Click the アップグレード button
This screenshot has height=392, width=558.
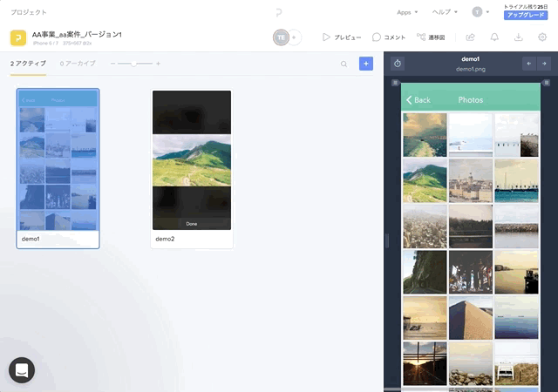526,15
